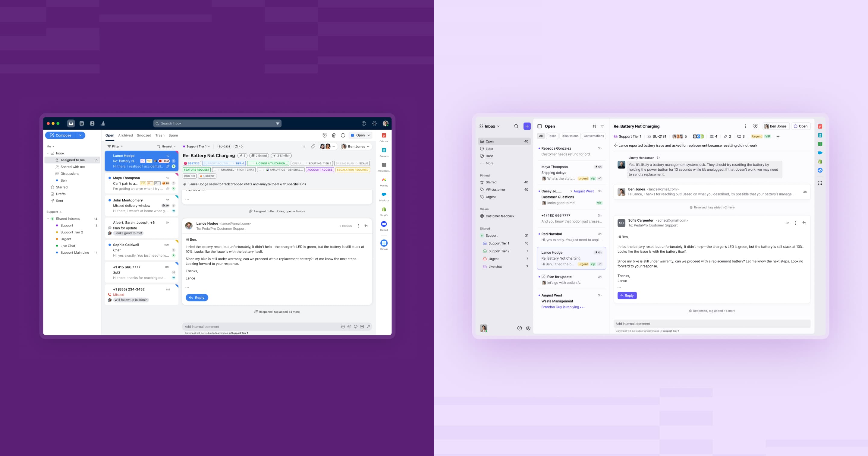Select the Conversations filter tab in the right window
This screenshot has height=456, width=868.
pos(594,136)
